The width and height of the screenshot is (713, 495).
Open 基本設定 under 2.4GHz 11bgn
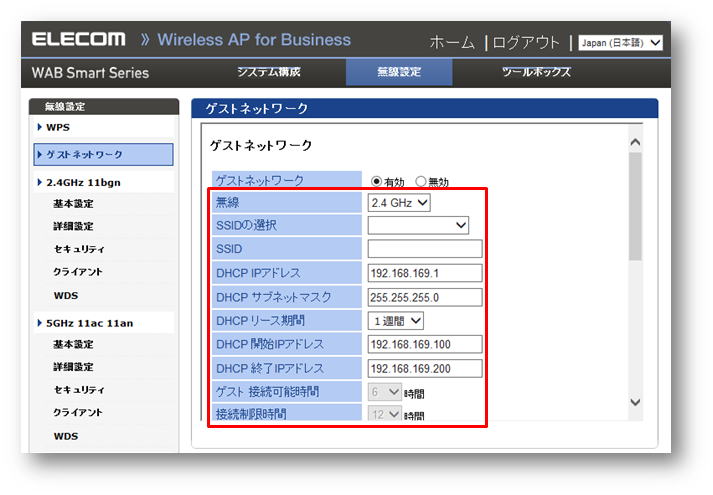(x=73, y=204)
